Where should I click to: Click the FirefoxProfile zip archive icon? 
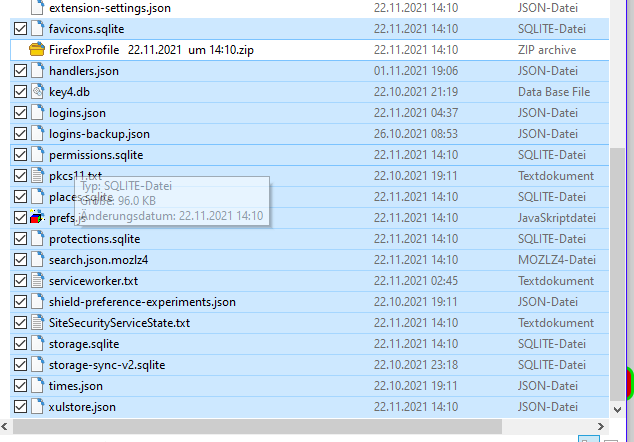37,50
